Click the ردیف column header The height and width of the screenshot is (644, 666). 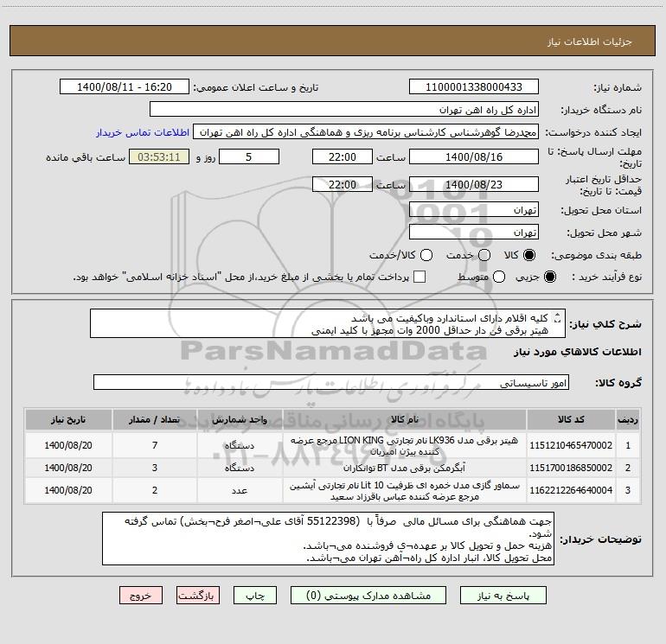[628, 419]
